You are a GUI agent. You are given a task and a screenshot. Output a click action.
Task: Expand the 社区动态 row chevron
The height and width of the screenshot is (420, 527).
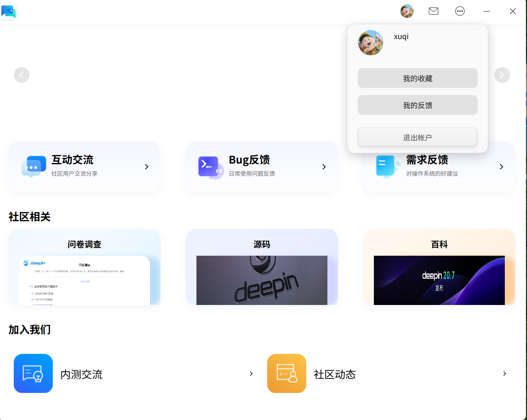click(x=504, y=374)
